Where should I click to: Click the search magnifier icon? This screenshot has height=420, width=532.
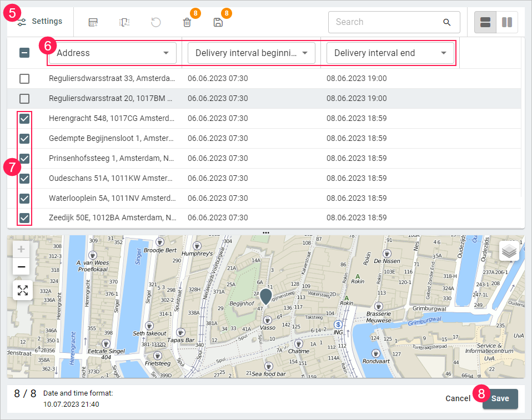(446, 22)
